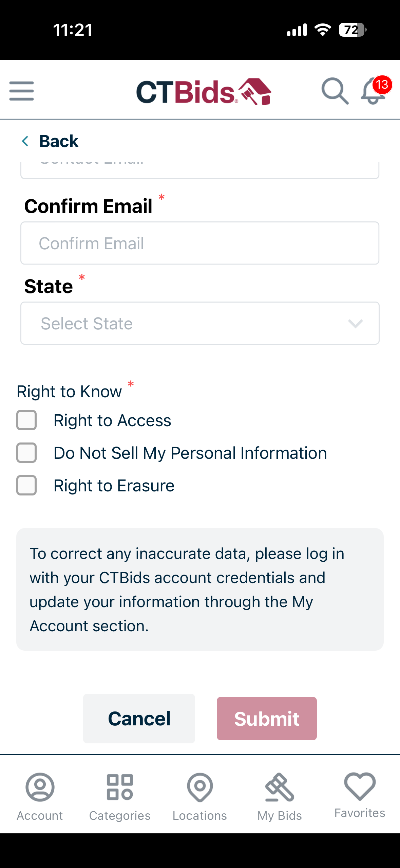Tap the partially hidden Contact Email field
The image size is (400, 868).
click(200, 170)
